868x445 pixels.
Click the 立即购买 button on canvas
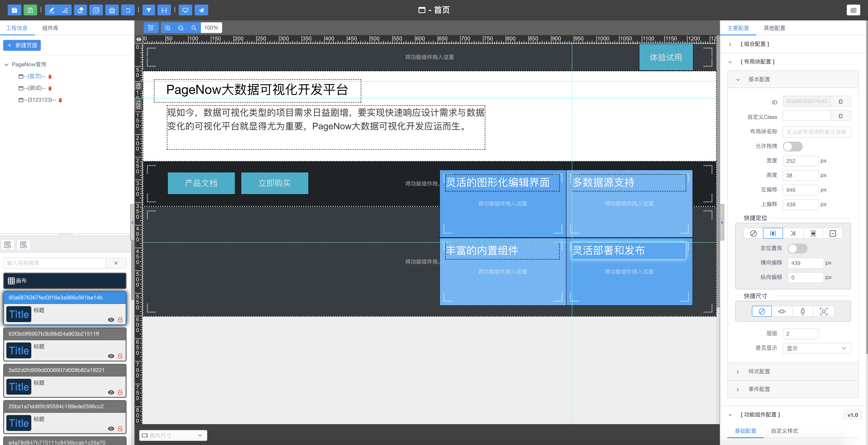click(x=275, y=183)
